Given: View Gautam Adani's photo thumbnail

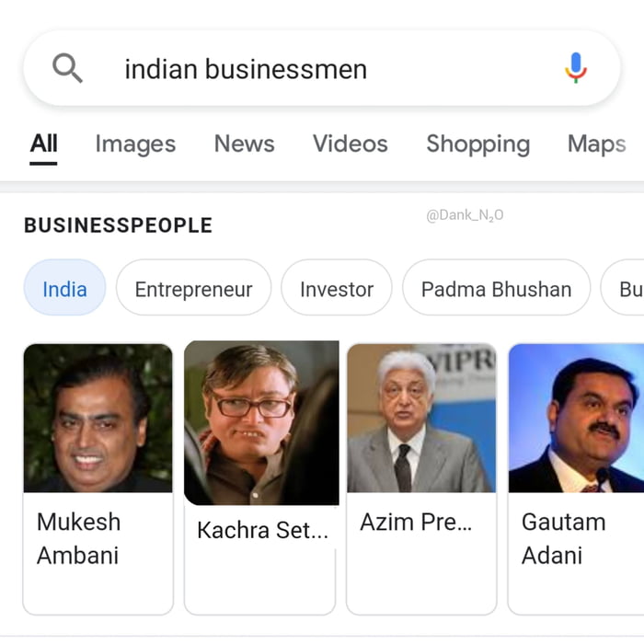Looking at the screenshot, I should coord(578,419).
